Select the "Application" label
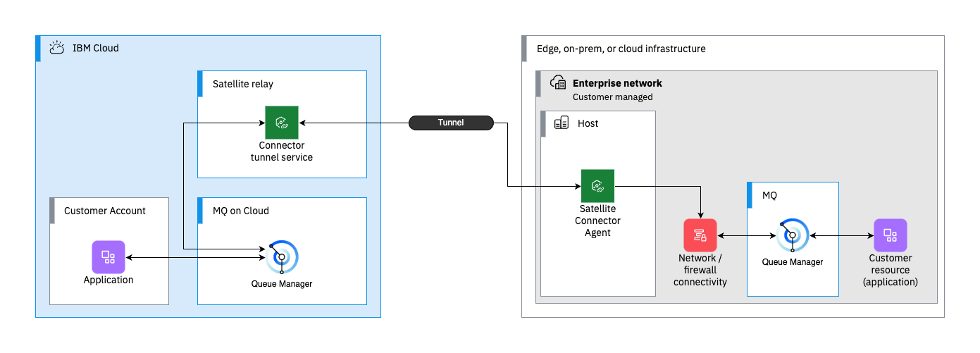Image resolution: width=980 pixels, height=353 pixels. [x=108, y=280]
